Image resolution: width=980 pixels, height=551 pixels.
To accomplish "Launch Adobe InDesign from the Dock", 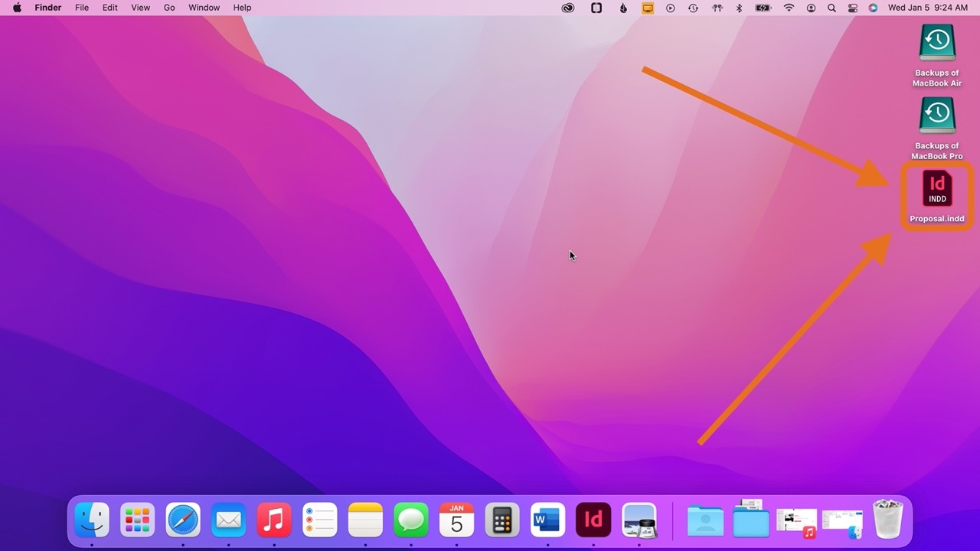I will click(x=593, y=520).
